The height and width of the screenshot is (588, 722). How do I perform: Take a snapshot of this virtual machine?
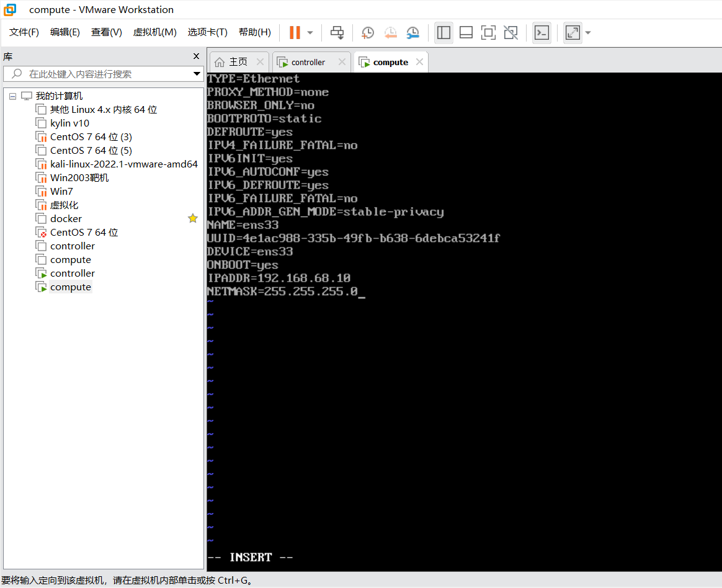(x=368, y=32)
